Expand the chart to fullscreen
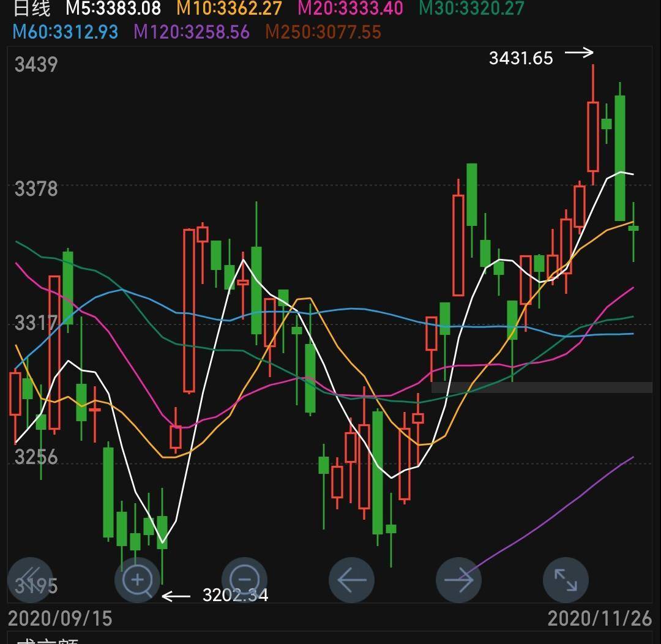Viewport: 661px width, 644px height. click(566, 580)
